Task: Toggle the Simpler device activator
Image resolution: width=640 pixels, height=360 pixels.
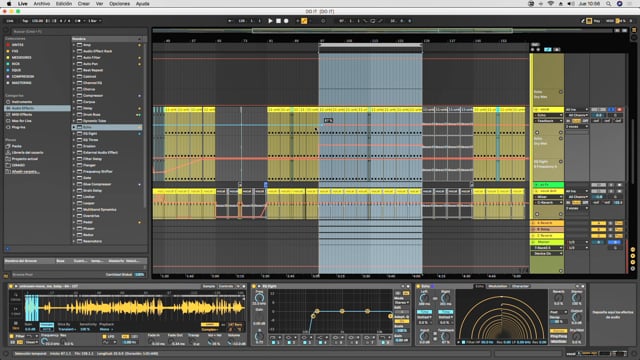Action: point(11,286)
